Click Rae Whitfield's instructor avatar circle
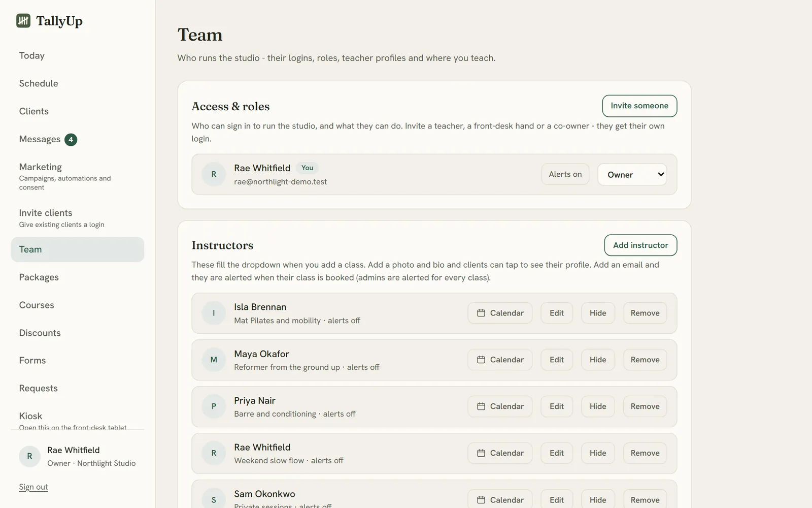 point(214,453)
